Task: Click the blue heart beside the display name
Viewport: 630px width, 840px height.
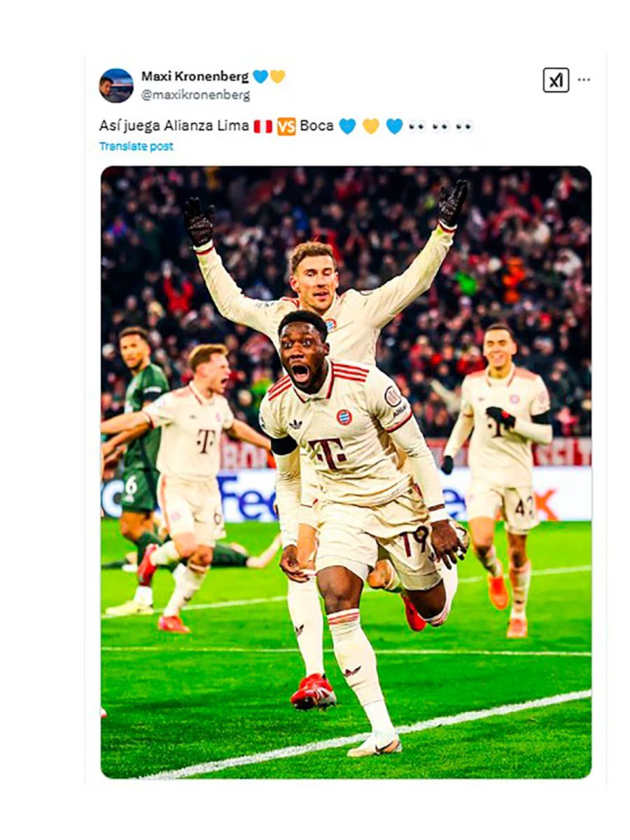Action: (260, 76)
